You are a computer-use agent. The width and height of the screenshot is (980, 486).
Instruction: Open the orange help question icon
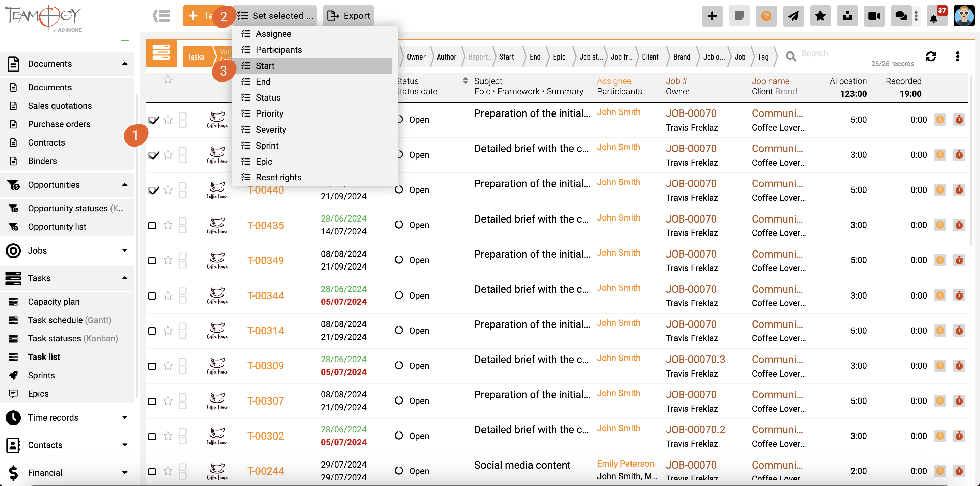[766, 16]
